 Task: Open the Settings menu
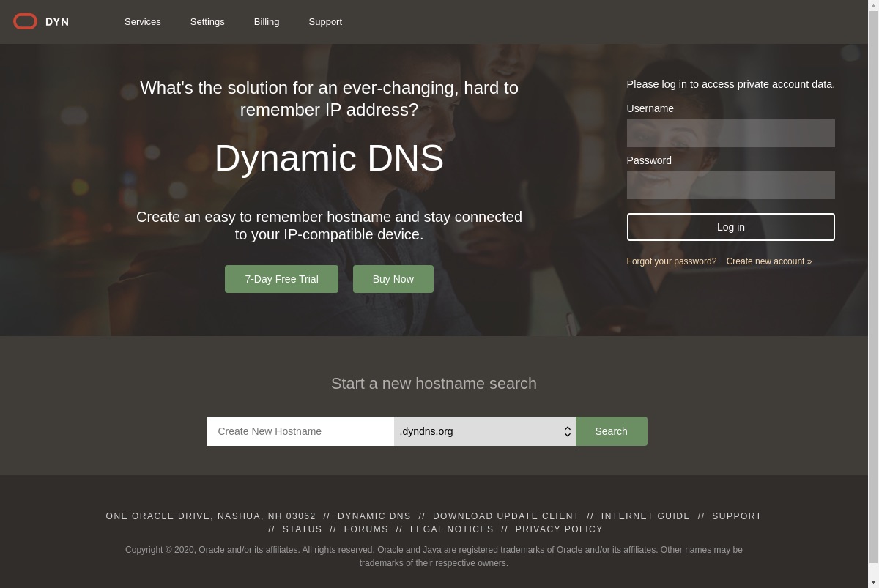point(207,21)
